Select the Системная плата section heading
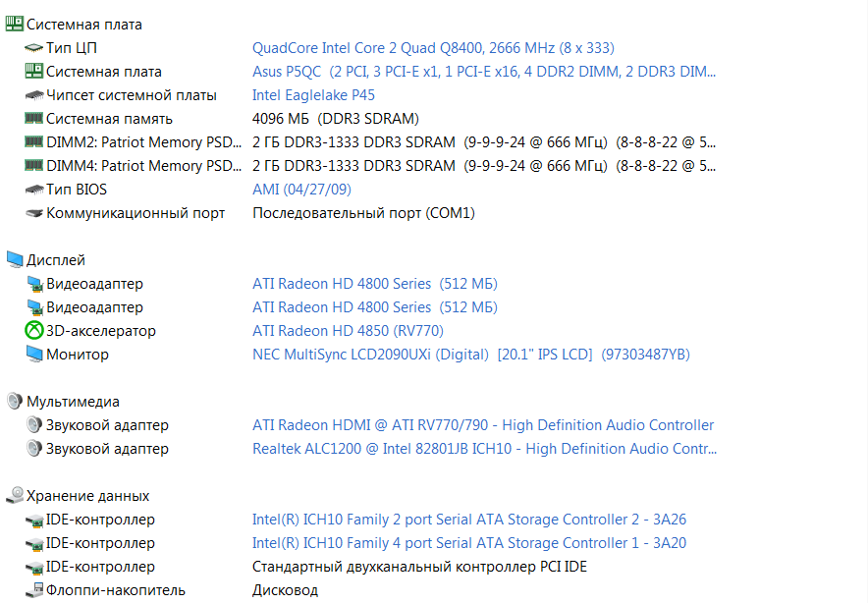Image resolution: width=868 pixels, height=604 pixels. [x=83, y=25]
